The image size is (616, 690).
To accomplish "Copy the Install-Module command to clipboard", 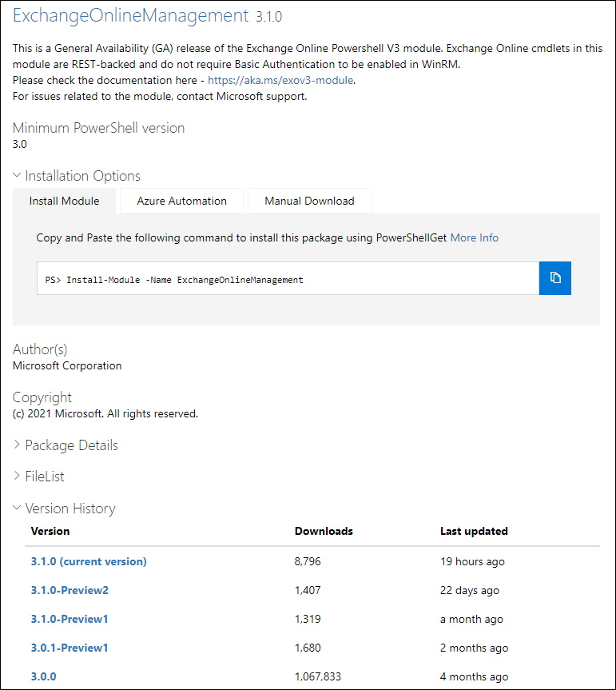I will 555,278.
